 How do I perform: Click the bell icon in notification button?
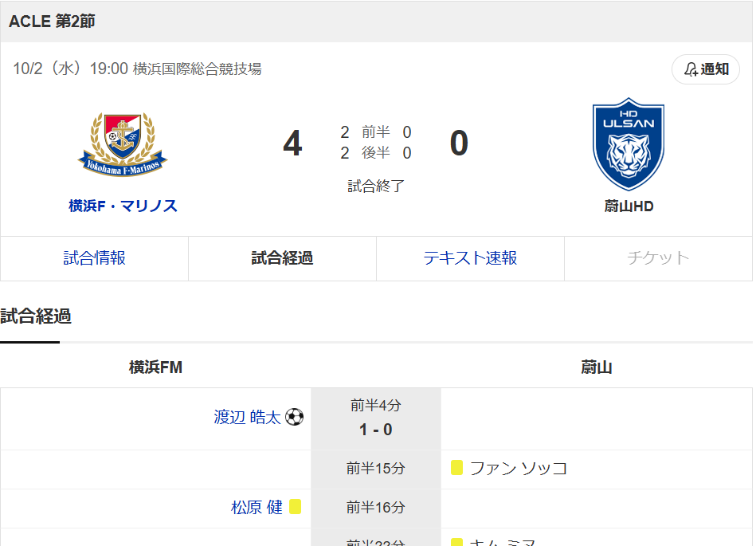point(691,69)
